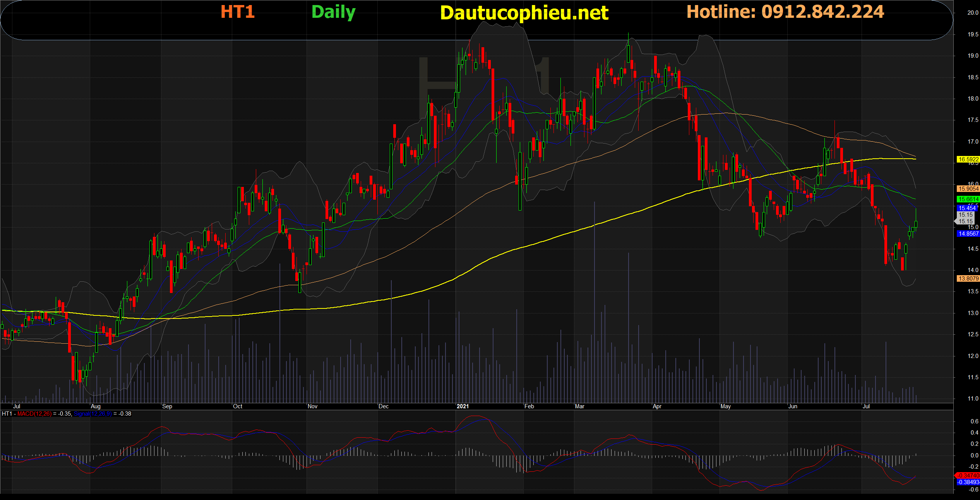Click the red -0.34740 MACD value tag
Image resolution: width=980 pixels, height=500 pixels.
pos(968,476)
